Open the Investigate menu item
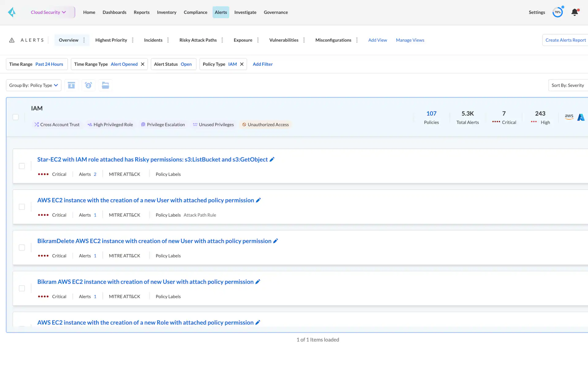588x368 pixels. click(245, 12)
